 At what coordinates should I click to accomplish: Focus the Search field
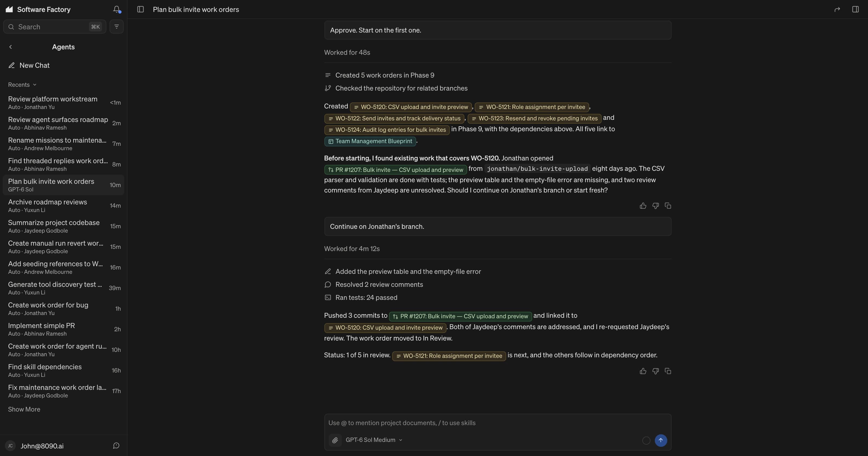click(55, 27)
